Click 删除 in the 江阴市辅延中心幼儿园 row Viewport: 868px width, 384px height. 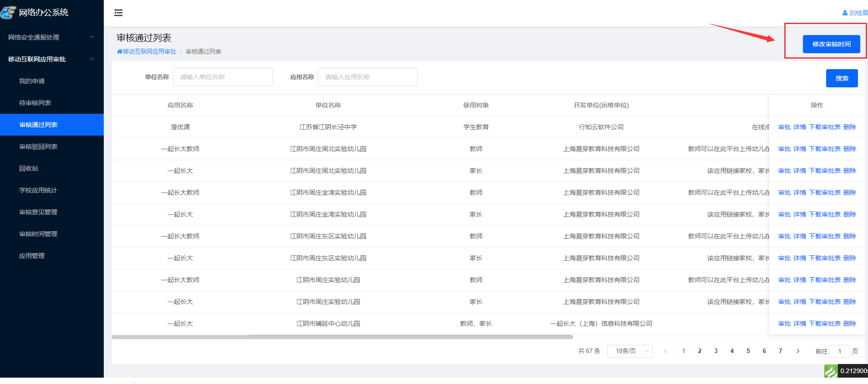tap(849, 323)
